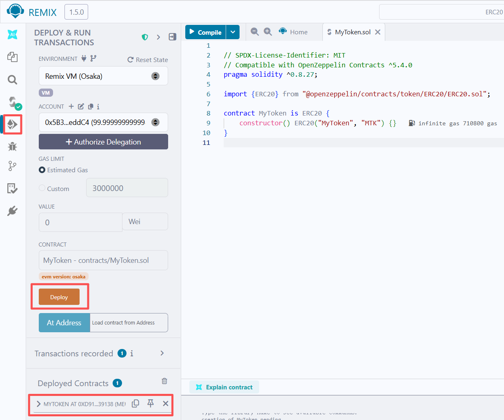Click the info icon next to ACCOUNT
The width and height of the screenshot is (504, 420).
click(x=98, y=107)
